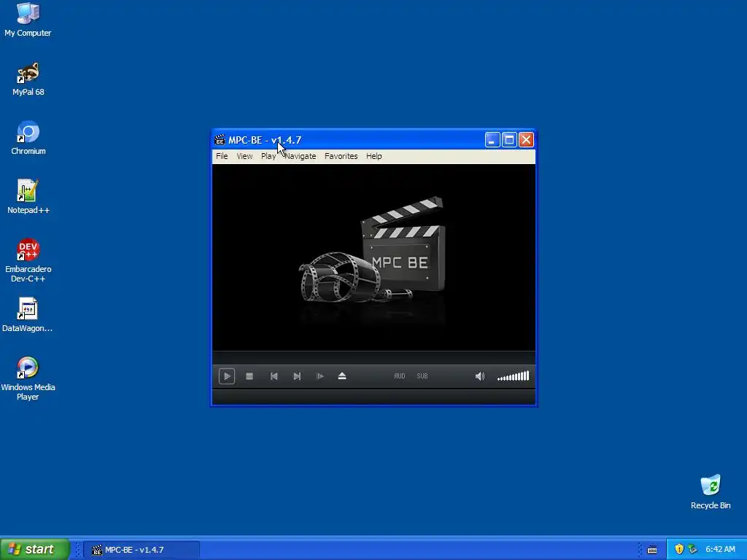Viewport: 747px width, 560px height.
Task: Click the Play button in MPC-BE
Action: (x=227, y=376)
